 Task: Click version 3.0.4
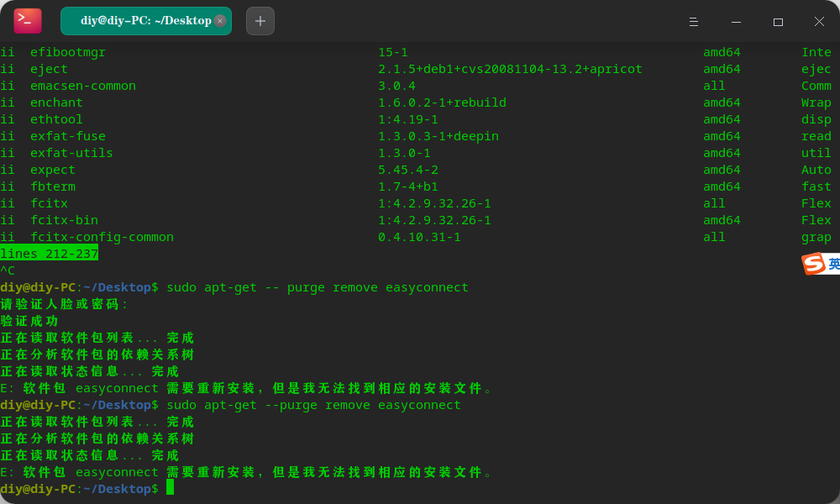coord(397,86)
